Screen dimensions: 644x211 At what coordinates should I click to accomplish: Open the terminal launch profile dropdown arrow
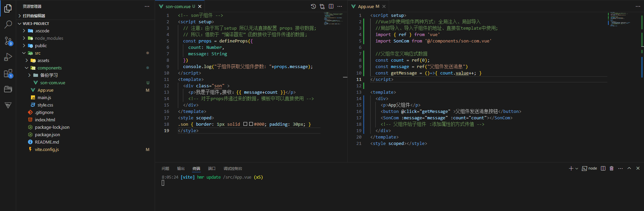tap(577, 168)
